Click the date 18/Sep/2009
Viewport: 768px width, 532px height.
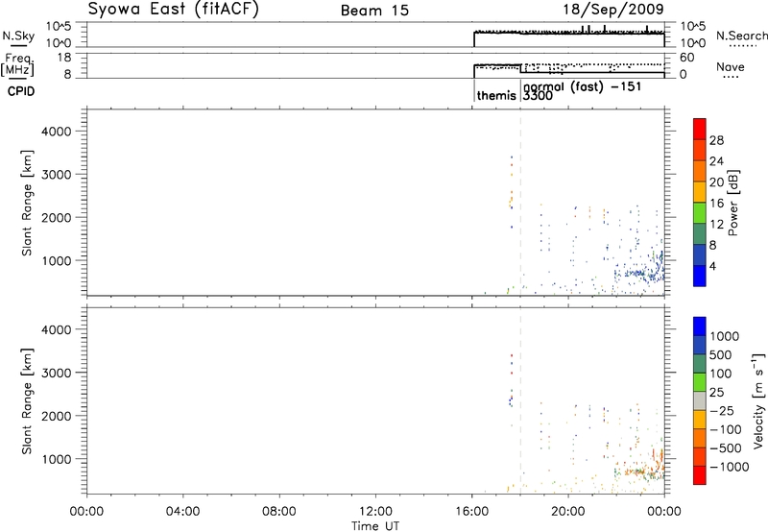[613, 10]
